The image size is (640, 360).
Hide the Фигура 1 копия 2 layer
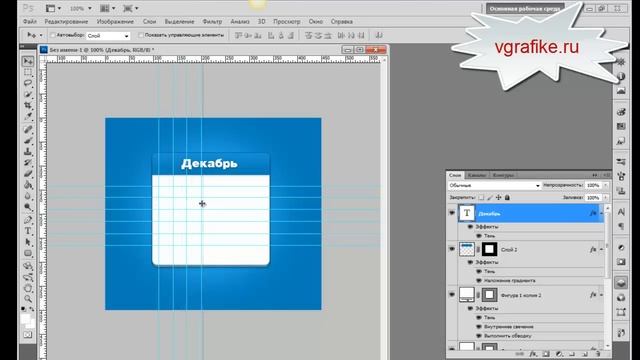[452, 294]
